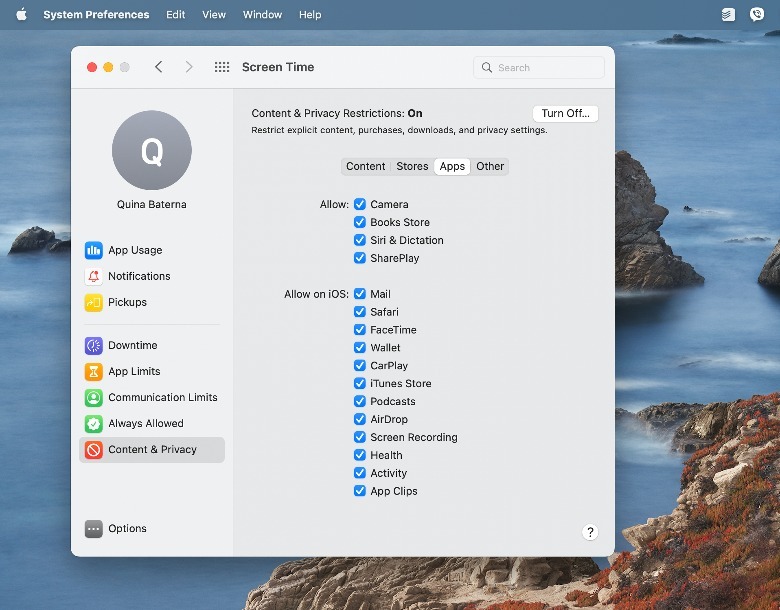Uncheck Screen Recording on iOS

[360, 437]
